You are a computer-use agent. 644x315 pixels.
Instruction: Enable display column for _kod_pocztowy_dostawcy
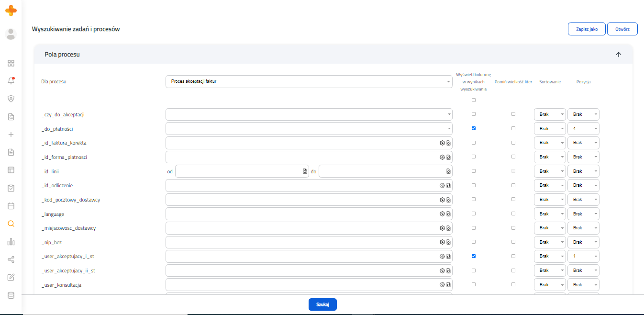(x=474, y=199)
